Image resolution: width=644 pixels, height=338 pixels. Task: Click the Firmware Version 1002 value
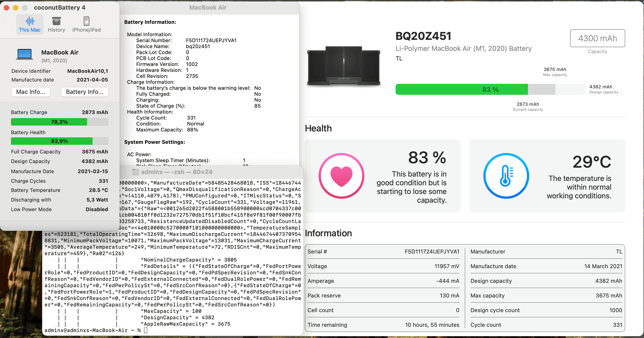click(x=192, y=64)
